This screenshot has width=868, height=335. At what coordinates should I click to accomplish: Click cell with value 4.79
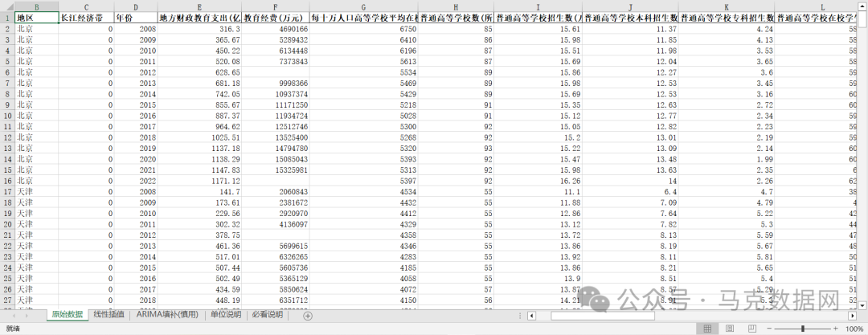click(727, 202)
